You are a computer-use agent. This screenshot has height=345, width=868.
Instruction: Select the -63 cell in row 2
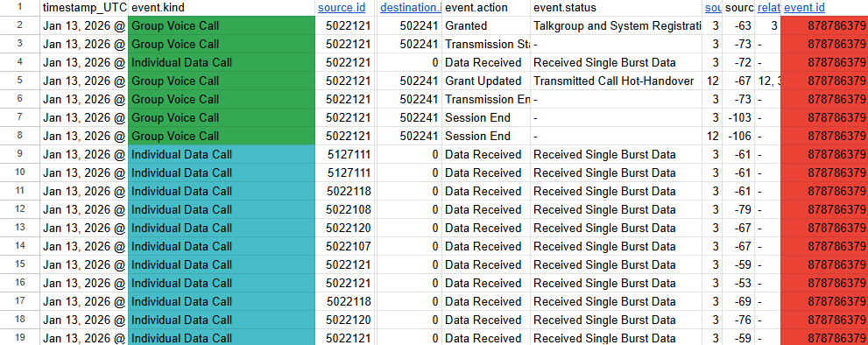pyautogui.click(x=738, y=26)
